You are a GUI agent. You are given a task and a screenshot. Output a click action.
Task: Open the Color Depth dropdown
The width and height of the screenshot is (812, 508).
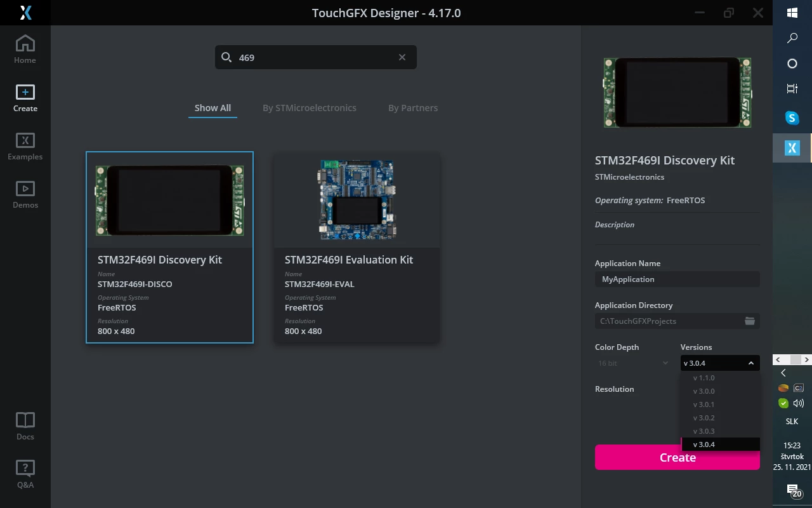click(633, 363)
